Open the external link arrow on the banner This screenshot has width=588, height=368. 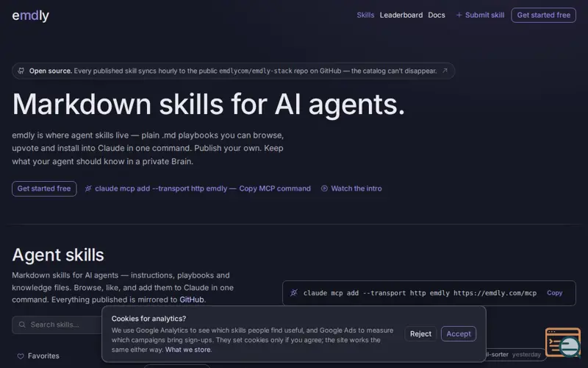click(445, 71)
